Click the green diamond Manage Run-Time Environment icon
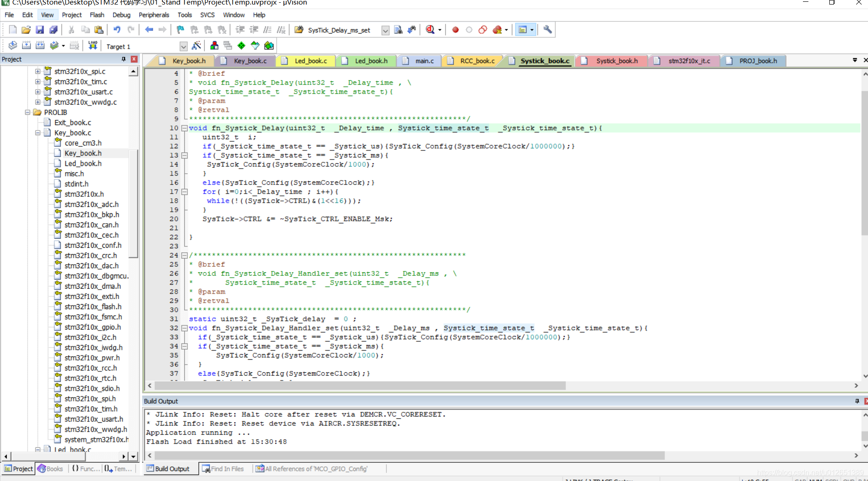 (x=242, y=45)
